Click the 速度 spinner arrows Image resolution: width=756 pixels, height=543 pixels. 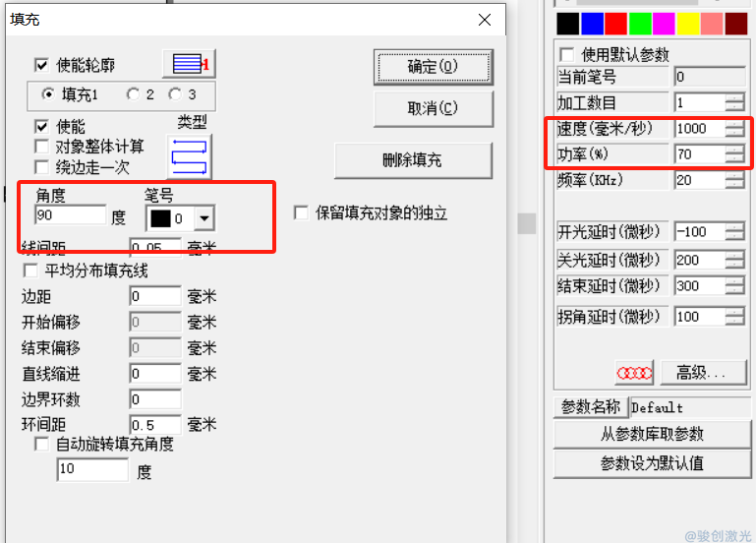click(x=735, y=128)
